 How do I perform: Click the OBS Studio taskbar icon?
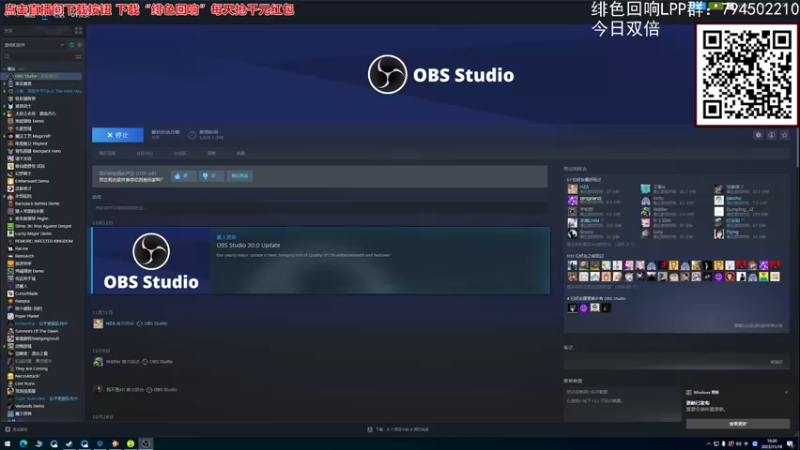click(146, 444)
